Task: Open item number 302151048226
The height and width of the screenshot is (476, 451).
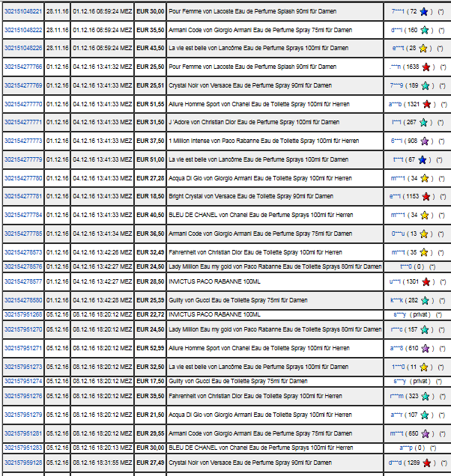Action: coord(23,48)
